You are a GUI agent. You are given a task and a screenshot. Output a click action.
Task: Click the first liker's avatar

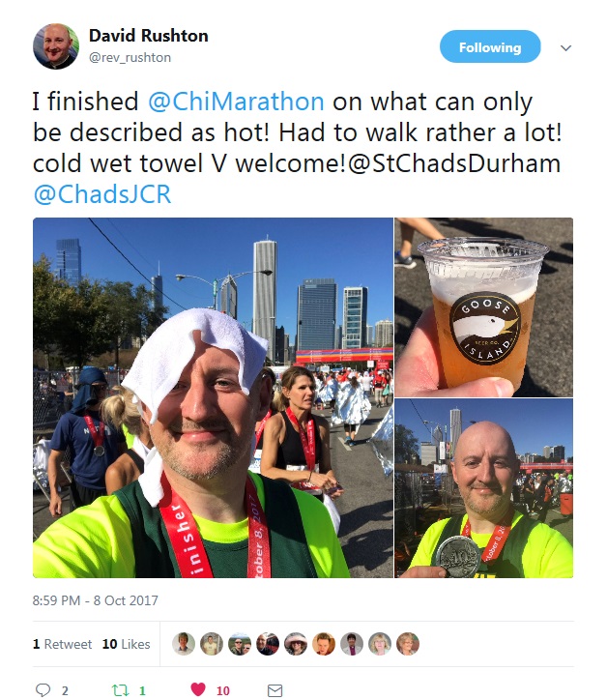pyautogui.click(x=184, y=644)
